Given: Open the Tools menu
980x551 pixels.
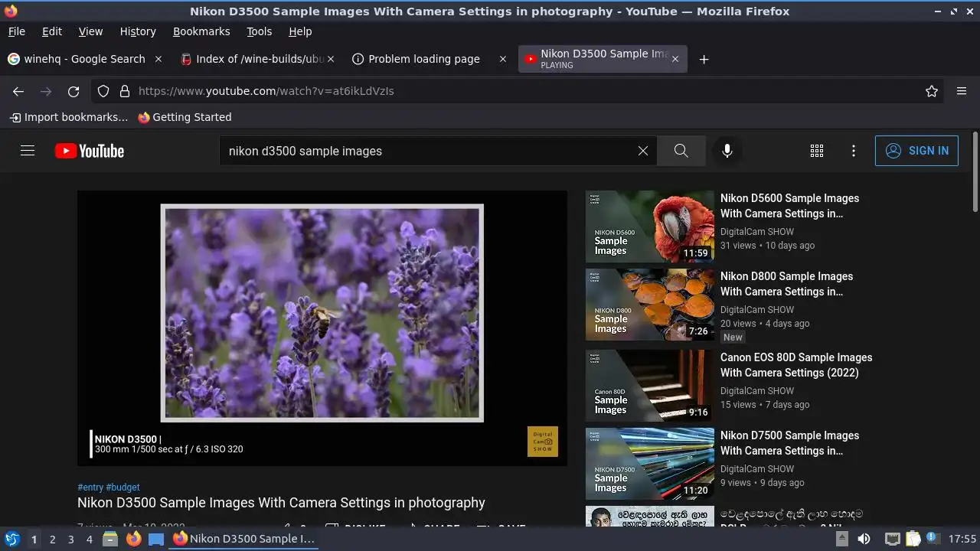Looking at the screenshot, I should [259, 31].
